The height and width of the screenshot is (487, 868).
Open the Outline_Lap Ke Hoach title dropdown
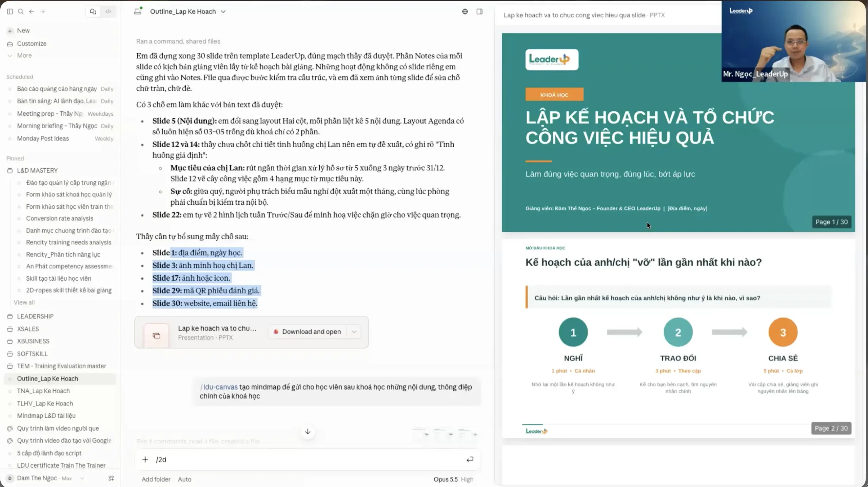[x=188, y=12]
